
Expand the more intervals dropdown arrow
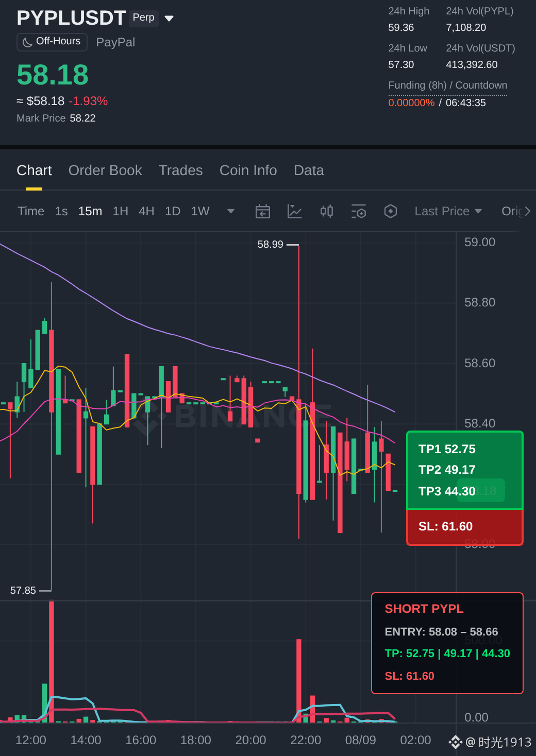[x=231, y=211]
